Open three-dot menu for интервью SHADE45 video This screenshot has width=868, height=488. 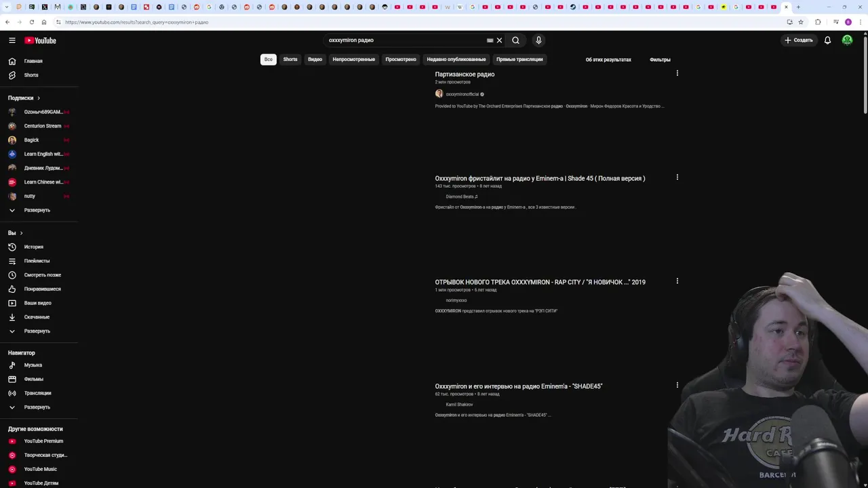coord(677,385)
